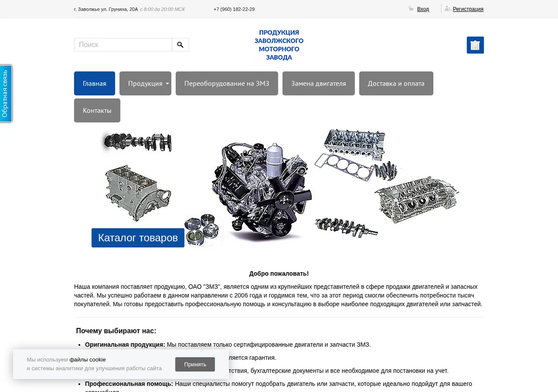Open the shopping cart basket icon
Viewport: 558px width, 392px height.
(475, 45)
